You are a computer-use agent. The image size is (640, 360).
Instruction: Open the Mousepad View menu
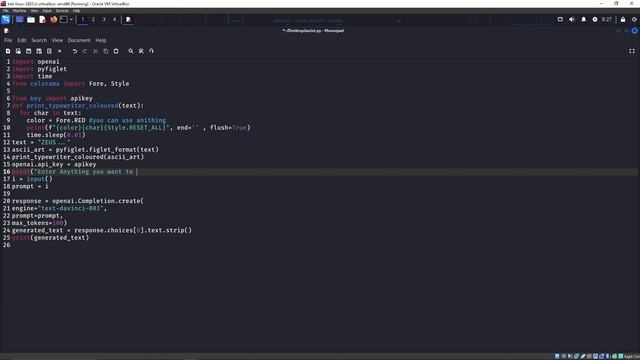point(57,40)
